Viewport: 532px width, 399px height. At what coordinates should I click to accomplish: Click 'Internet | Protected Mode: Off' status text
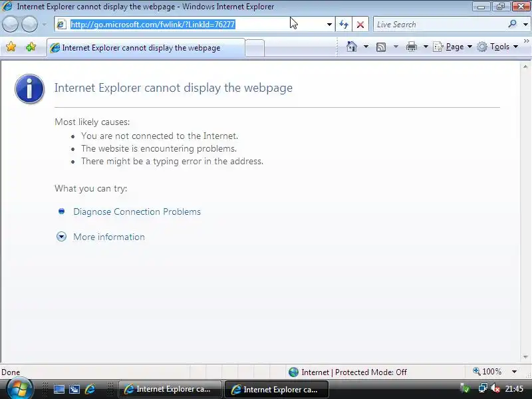click(354, 372)
